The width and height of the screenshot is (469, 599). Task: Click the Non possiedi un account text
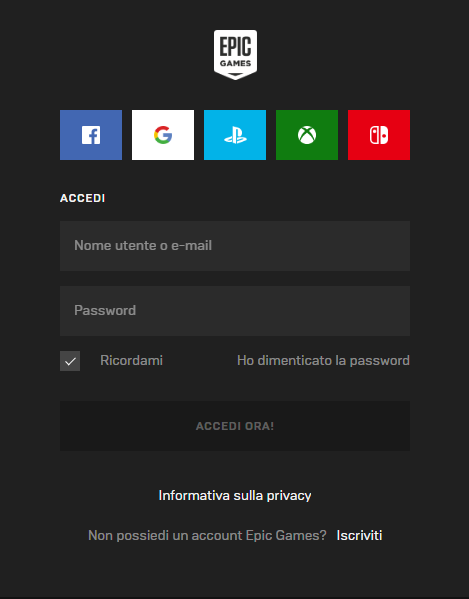click(207, 536)
